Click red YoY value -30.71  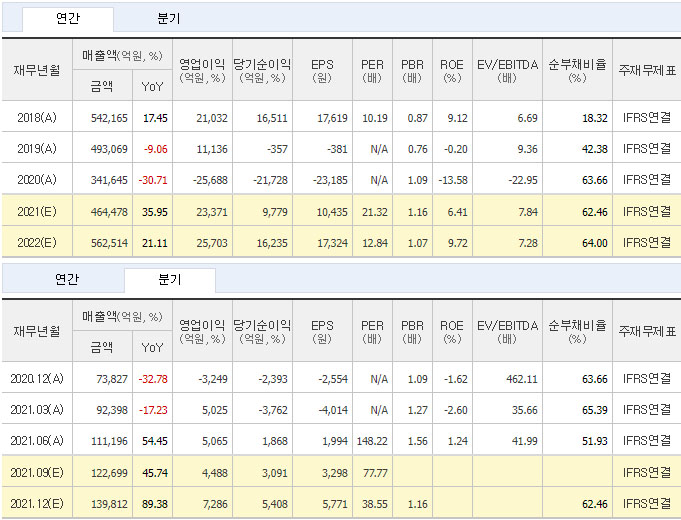tap(153, 180)
